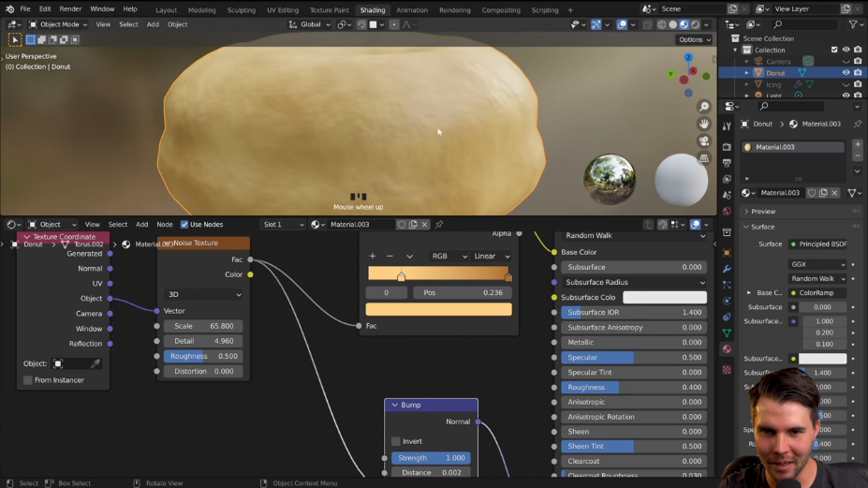Hide the Donut object in outliner
The height and width of the screenshot is (488, 868).
(846, 72)
